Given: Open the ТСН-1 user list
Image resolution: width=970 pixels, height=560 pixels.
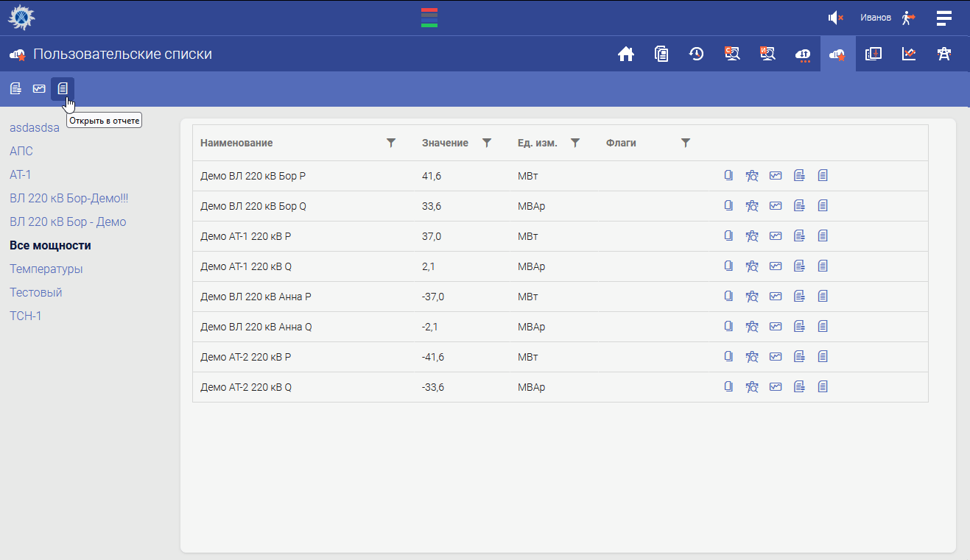Looking at the screenshot, I should 25,316.
